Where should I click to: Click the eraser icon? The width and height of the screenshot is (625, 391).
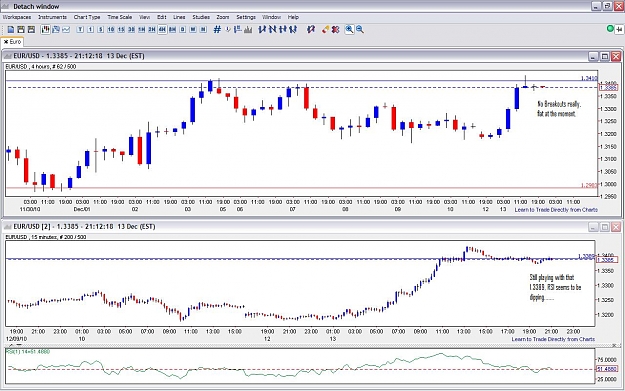click(x=326, y=29)
